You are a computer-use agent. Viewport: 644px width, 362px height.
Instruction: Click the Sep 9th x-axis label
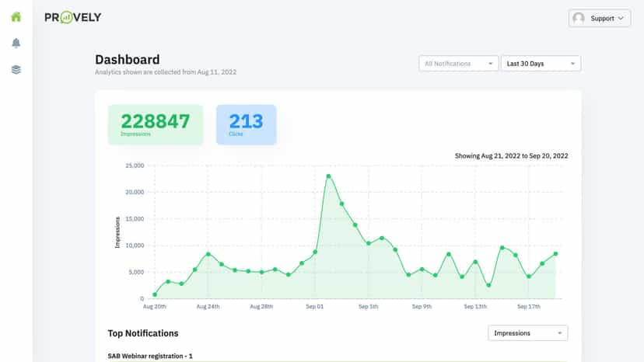point(422,307)
